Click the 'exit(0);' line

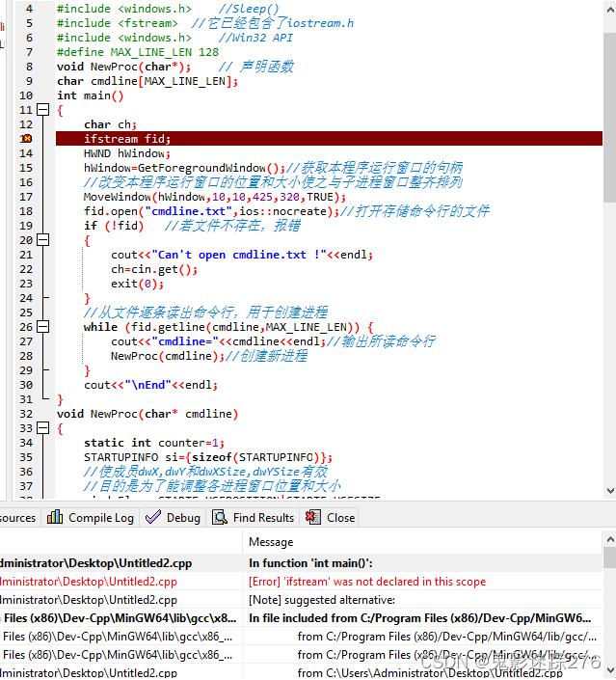pos(138,284)
